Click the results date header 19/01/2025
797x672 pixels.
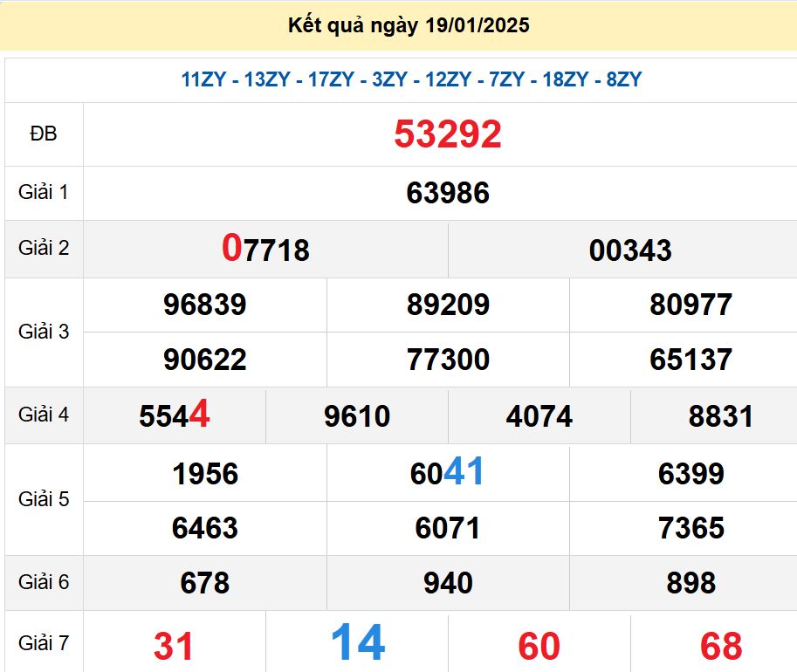tap(409, 25)
